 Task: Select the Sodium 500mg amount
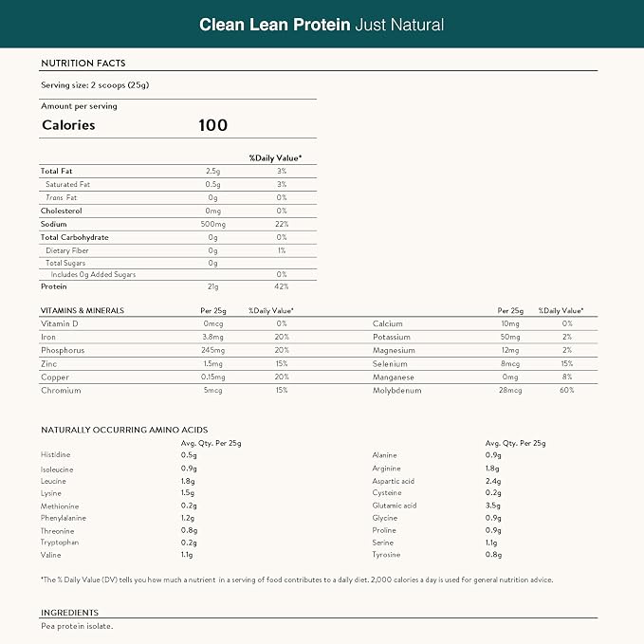(212, 224)
